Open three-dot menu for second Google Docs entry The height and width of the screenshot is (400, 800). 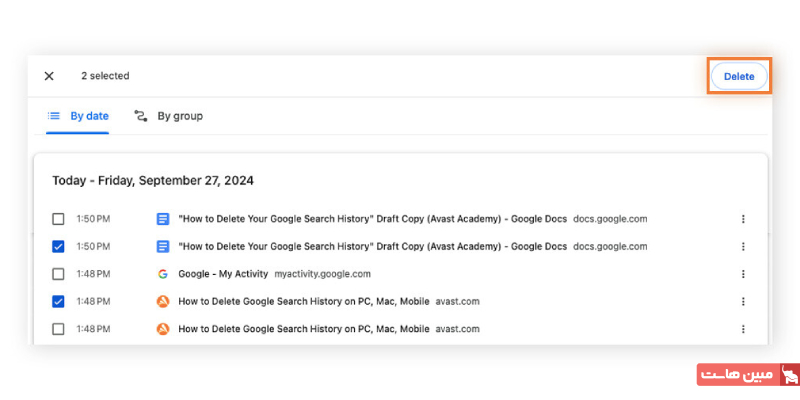coord(743,246)
